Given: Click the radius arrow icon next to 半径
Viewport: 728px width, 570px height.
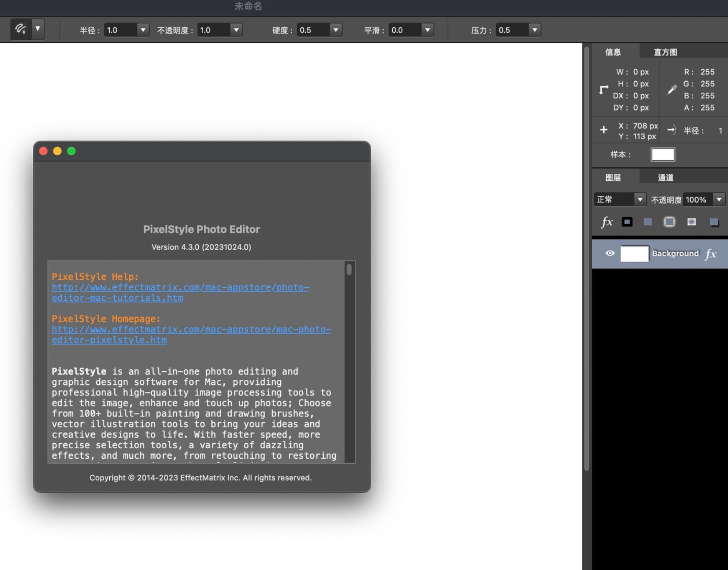Looking at the screenshot, I should point(672,130).
